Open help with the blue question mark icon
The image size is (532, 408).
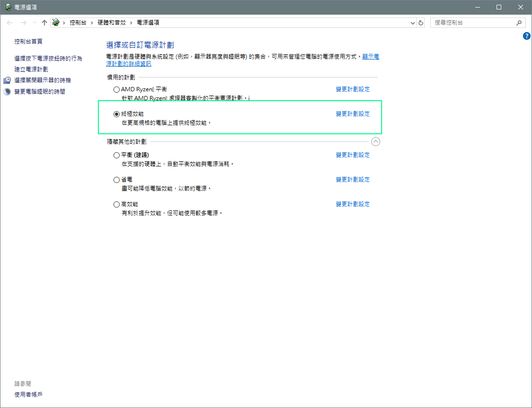[x=527, y=36]
